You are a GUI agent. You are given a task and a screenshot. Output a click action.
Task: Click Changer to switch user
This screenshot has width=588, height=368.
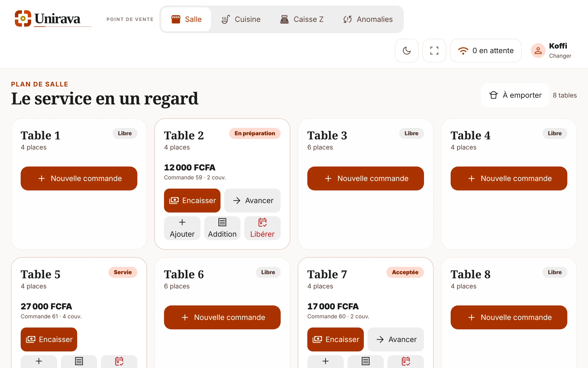pyautogui.click(x=560, y=56)
